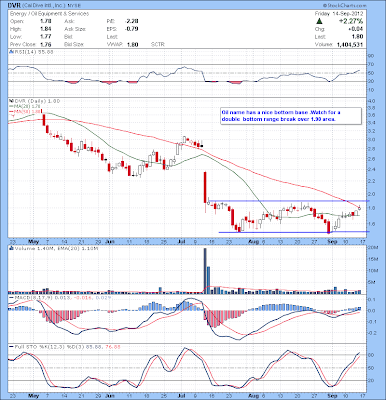Click the Full STO legend line marker

[x=11, y=347]
